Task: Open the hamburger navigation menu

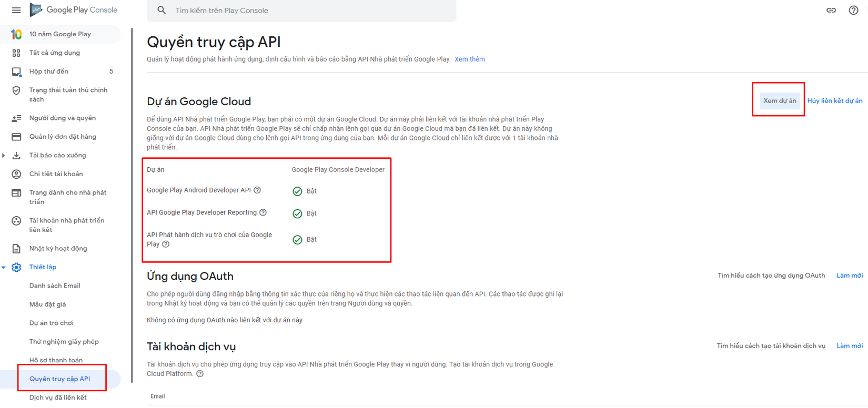Action: click(x=16, y=10)
